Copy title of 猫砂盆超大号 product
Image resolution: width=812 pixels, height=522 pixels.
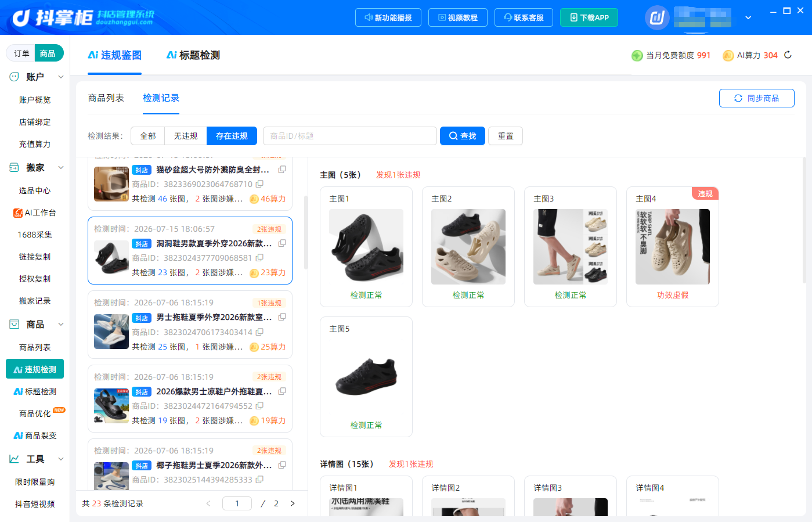282,170
